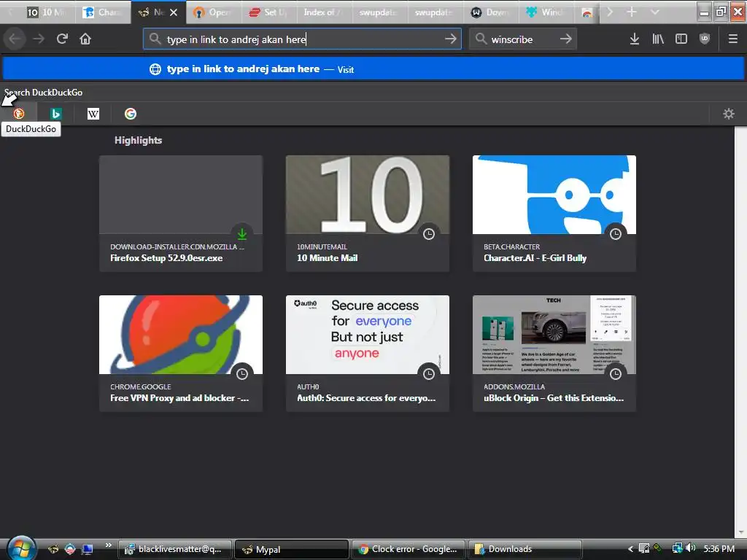This screenshot has width=747, height=560.
Task: Reload the current page
Action: coord(62,39)
